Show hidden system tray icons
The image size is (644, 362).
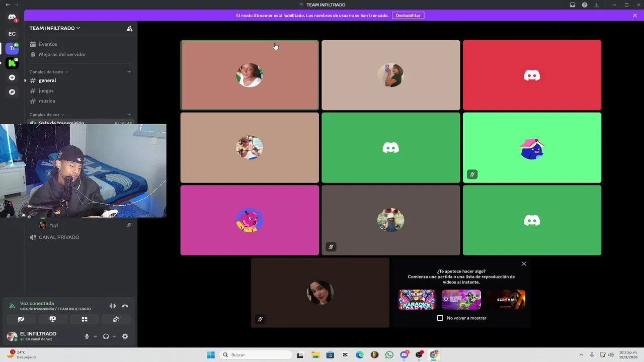[x=581, y=355]
